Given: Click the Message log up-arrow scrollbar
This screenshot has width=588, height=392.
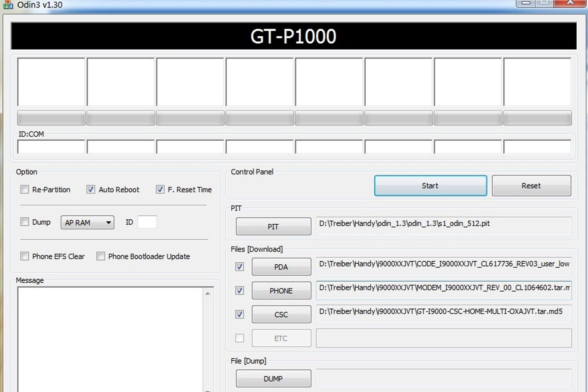Looking at the screenshot, I should 208,293.
